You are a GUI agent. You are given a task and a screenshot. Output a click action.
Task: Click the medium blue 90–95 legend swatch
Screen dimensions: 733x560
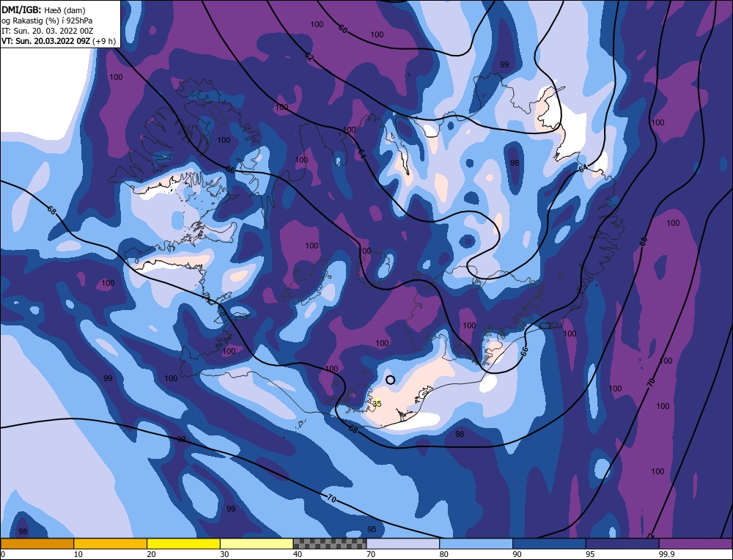(549, 543)
